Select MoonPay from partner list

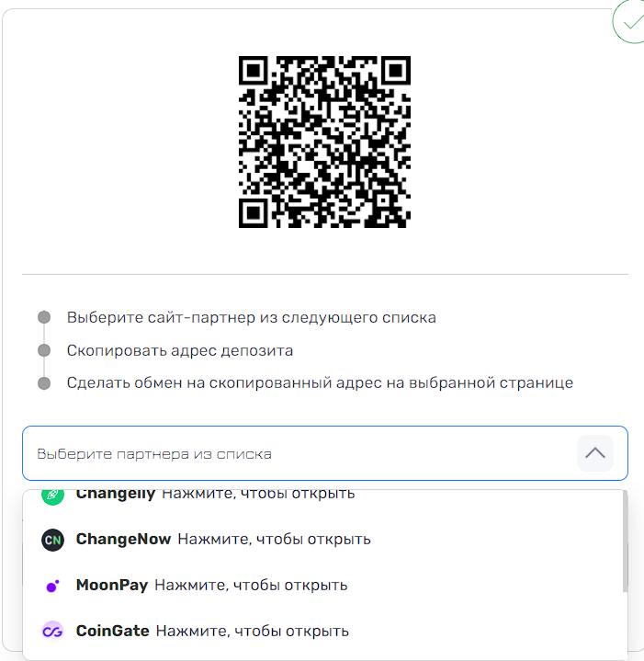[x=324, y=585]
